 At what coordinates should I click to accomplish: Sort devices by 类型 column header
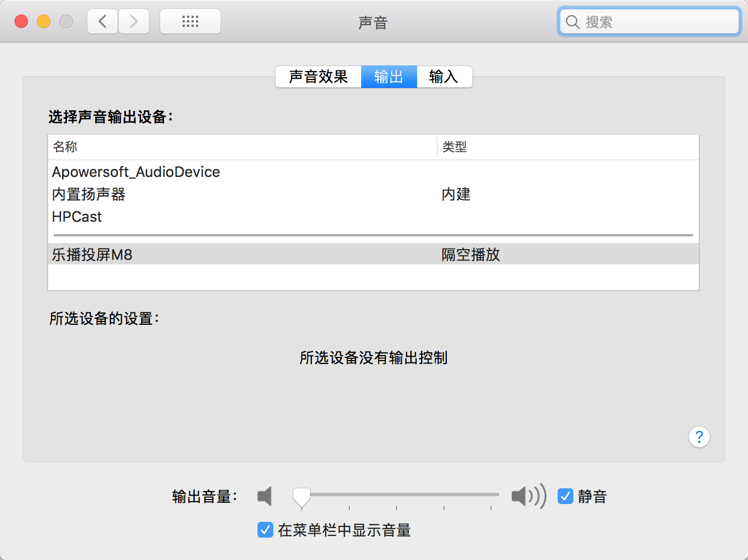(x=568, y=147)
